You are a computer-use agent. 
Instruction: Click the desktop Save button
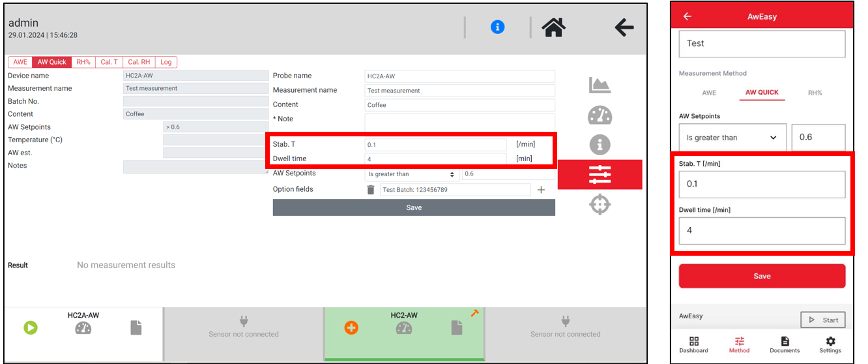[x=414, y=207]
